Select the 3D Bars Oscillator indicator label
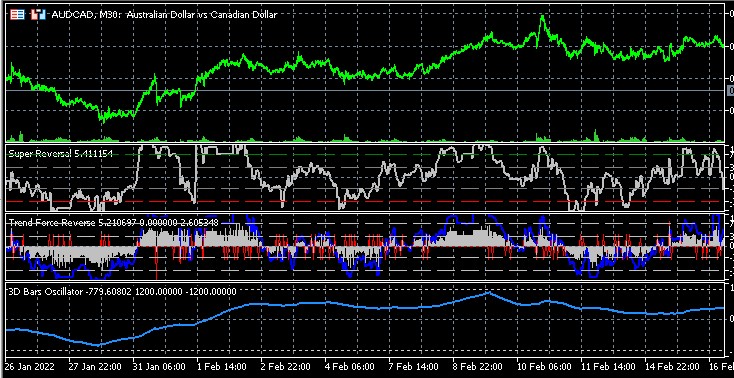 (x=123, y=291)
